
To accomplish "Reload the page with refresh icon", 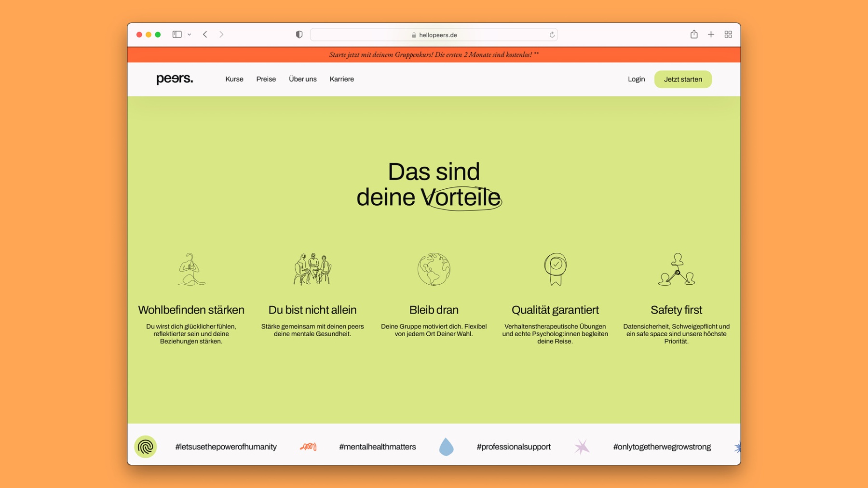I will (552, 35).
